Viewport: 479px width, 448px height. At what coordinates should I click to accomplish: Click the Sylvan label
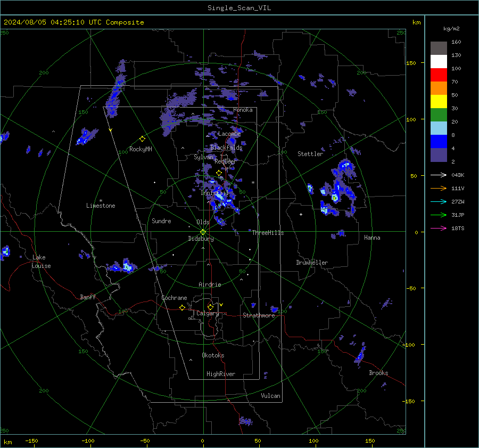tap(203, 157)
